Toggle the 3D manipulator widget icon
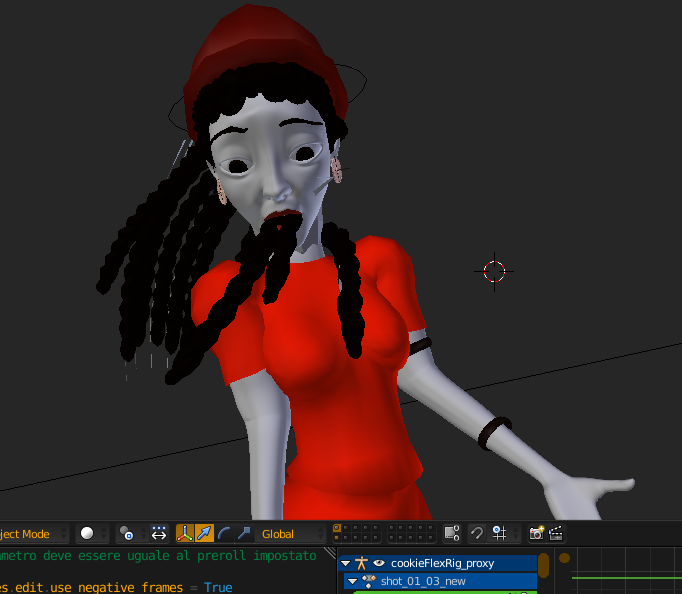This screenshot has width=682, height=594. [185, 534]
